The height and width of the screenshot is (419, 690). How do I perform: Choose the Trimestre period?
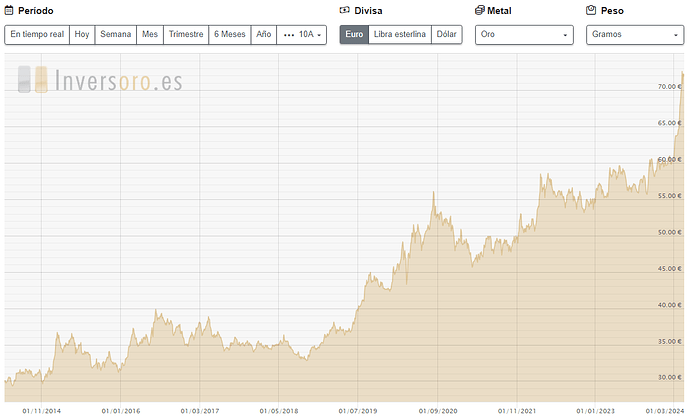(186, 34)
